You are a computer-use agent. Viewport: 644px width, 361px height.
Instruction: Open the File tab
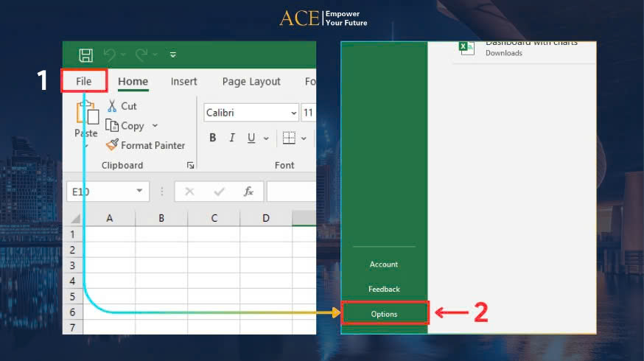point(84,81)
